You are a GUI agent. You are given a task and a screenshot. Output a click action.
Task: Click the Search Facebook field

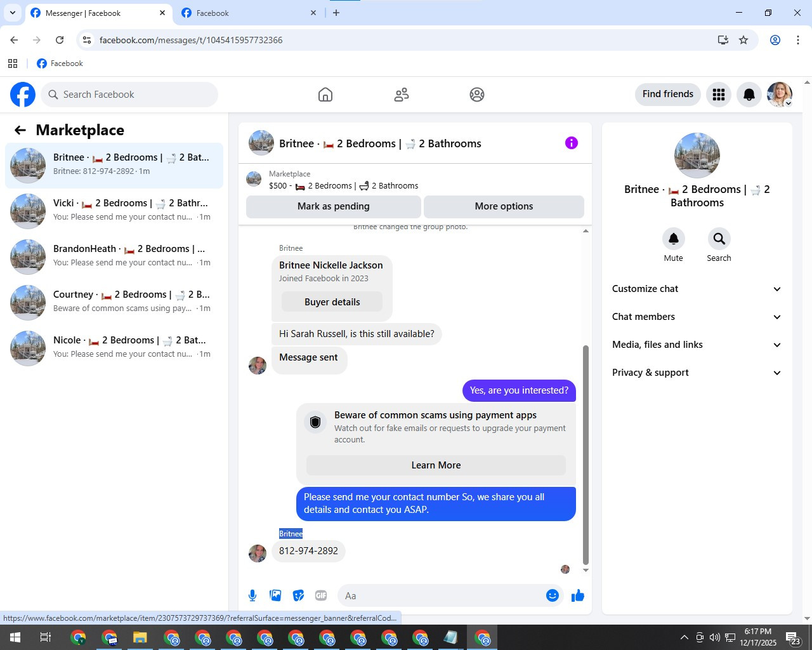[x=130, y=95]
